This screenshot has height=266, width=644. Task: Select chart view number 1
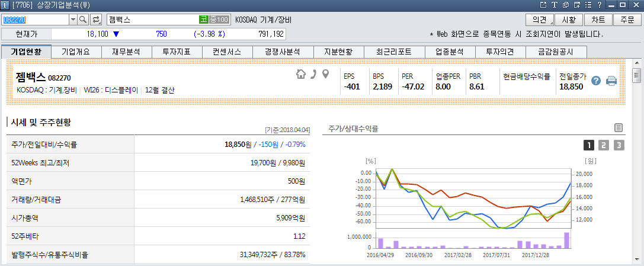589,145
